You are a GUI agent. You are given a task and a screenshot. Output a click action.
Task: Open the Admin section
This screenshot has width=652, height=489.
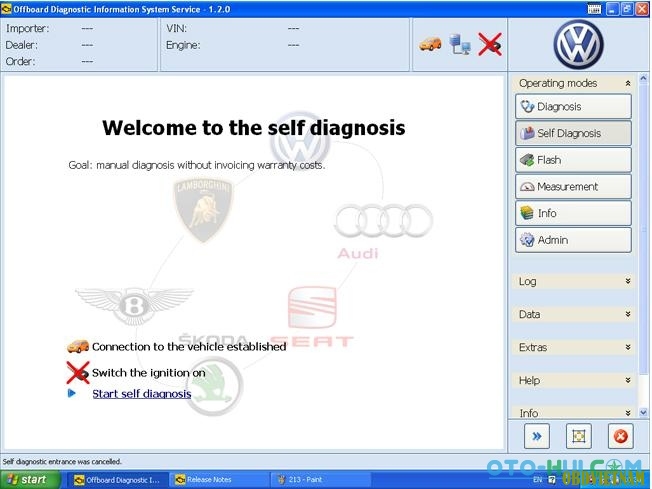point(573,240)
